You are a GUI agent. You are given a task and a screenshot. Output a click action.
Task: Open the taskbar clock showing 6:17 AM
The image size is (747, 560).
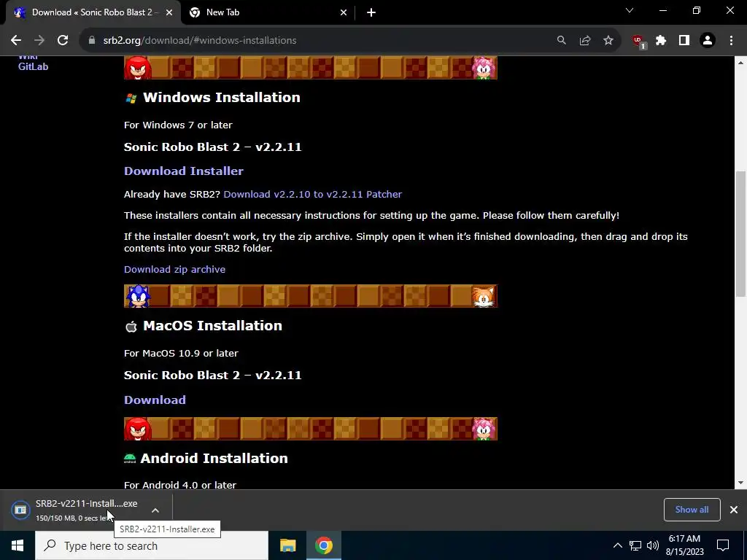(684, 545)
